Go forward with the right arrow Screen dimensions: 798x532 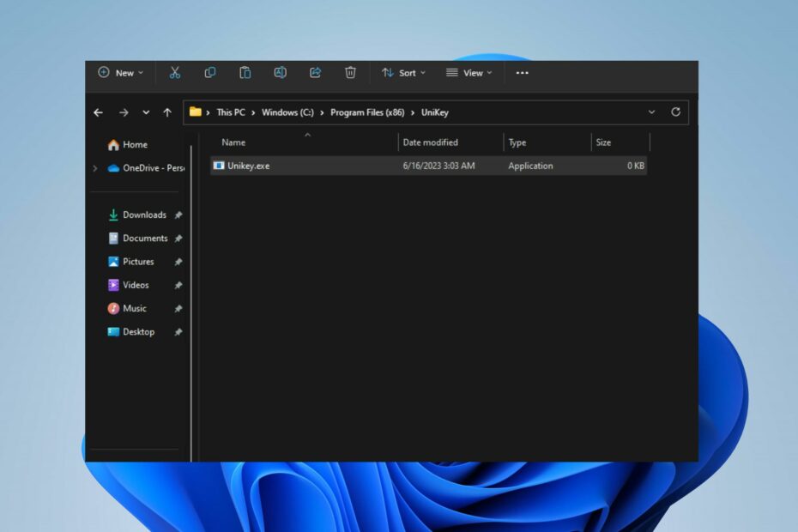point(124,112)
